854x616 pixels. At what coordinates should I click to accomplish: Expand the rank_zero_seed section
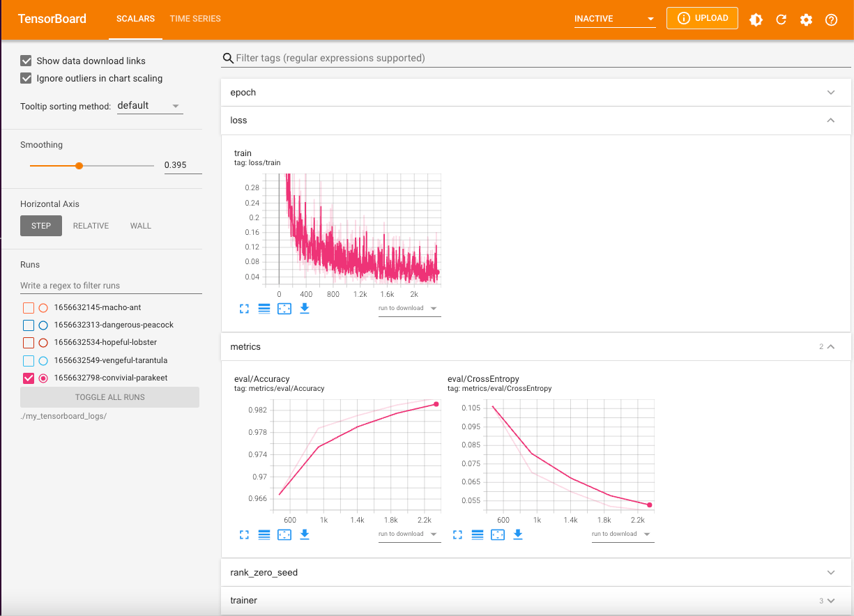830,572
